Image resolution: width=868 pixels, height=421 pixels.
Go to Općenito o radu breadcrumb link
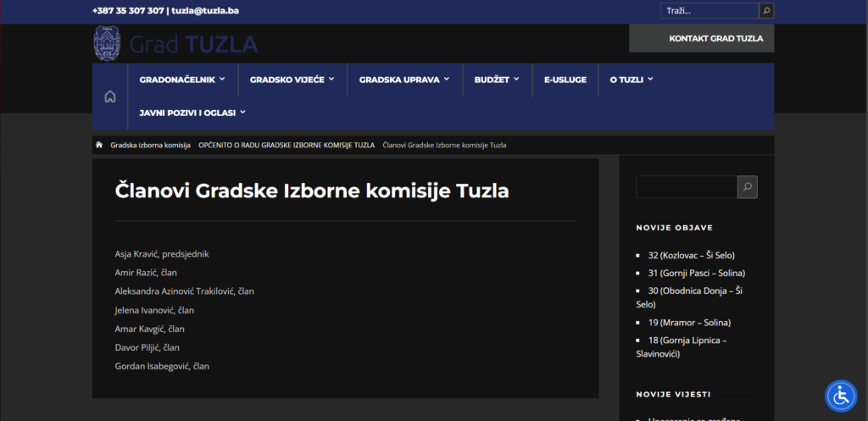(x=287, y=145)
